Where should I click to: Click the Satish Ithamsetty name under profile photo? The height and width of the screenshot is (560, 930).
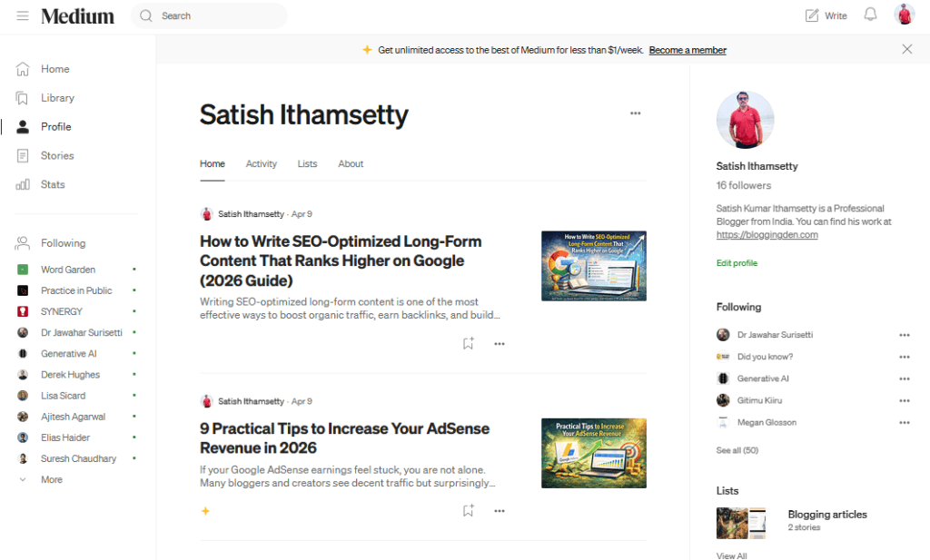click(x=757, y=166)
